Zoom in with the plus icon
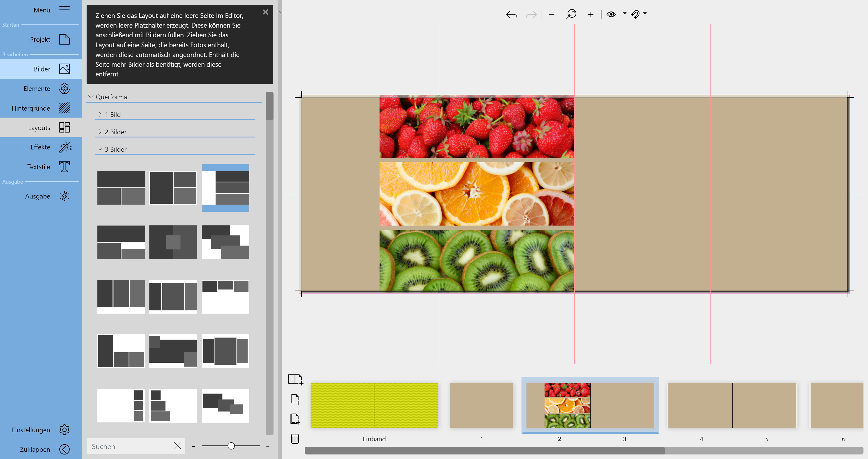Image resolution: width=868 pixels, height=459 pixels. [591, 14]
